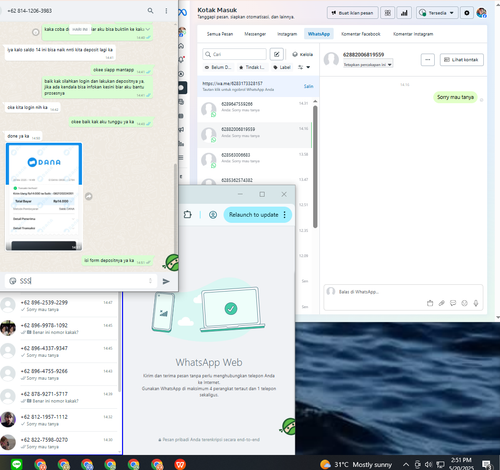The width and height of the screenshot is (500, 470).
Task: Open chat with +62 812-1957-1112
Action: tap(59, 420)
